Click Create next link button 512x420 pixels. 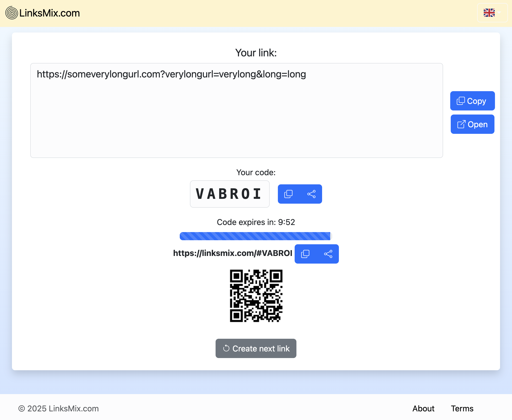click(256, 348)
